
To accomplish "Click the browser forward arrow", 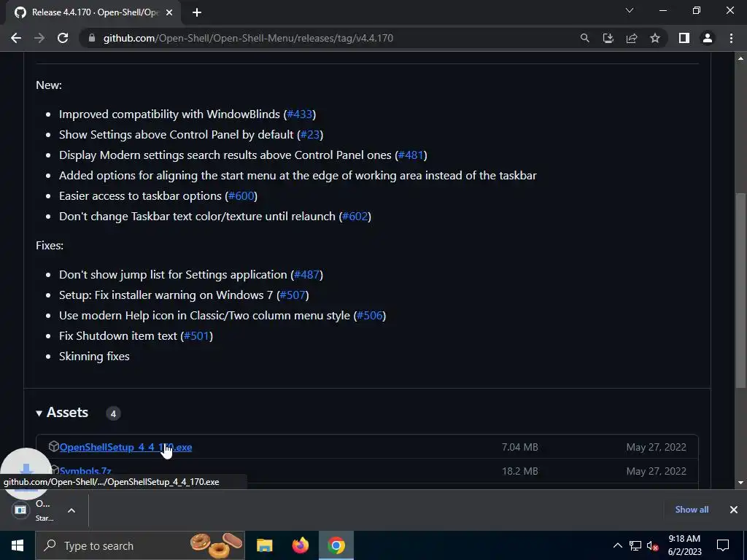I will (39, 38).
